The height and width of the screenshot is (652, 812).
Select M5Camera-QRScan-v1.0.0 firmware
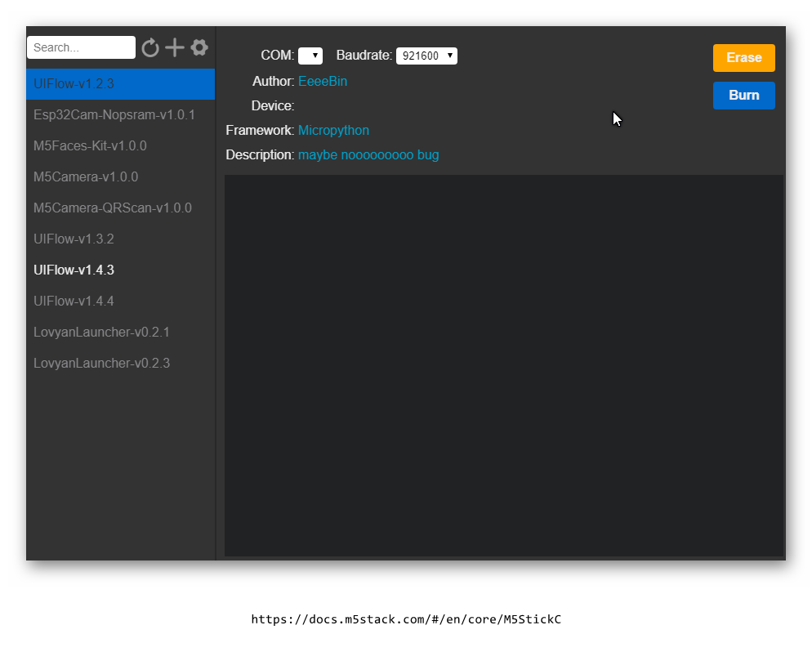113,208
